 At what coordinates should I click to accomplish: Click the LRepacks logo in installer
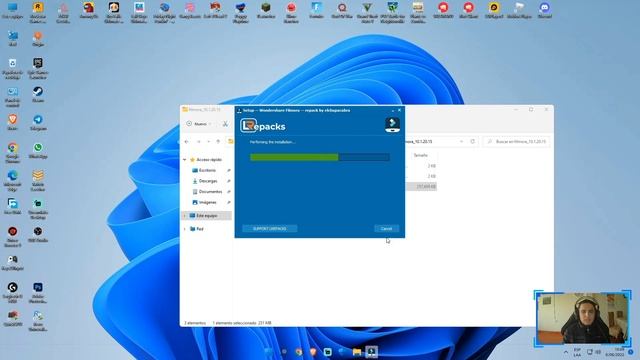tap(263, 126)
